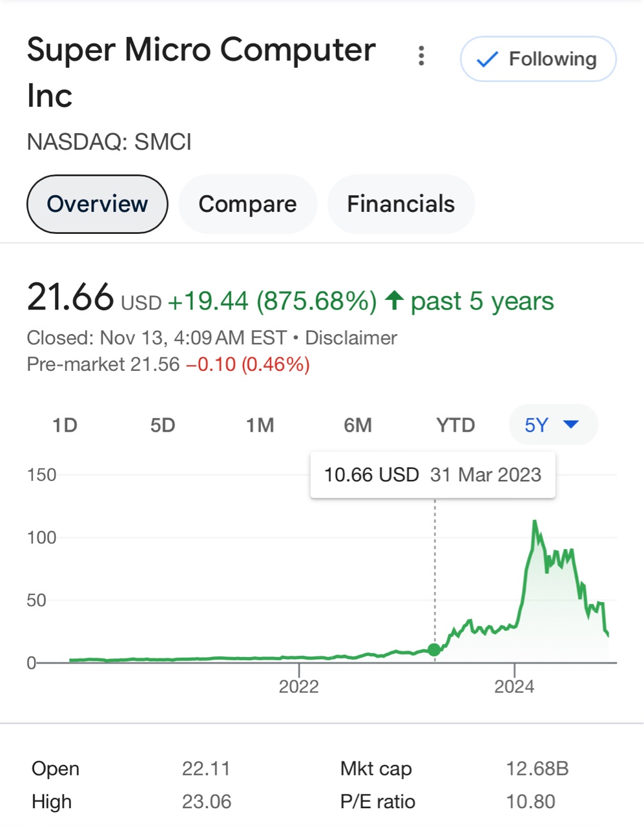This screenshot has width=644, height=827.
Task: Click the 10.66 USD price tooltip
Action: tap(433, 475)
